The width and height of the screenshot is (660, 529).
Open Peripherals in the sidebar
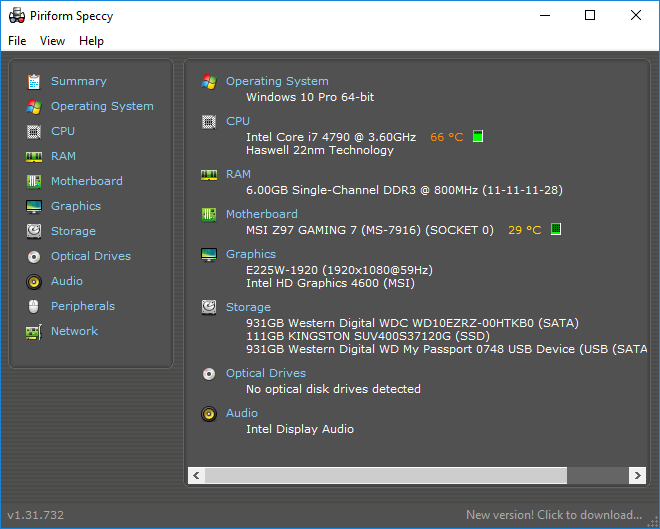[x=83, y=306]
